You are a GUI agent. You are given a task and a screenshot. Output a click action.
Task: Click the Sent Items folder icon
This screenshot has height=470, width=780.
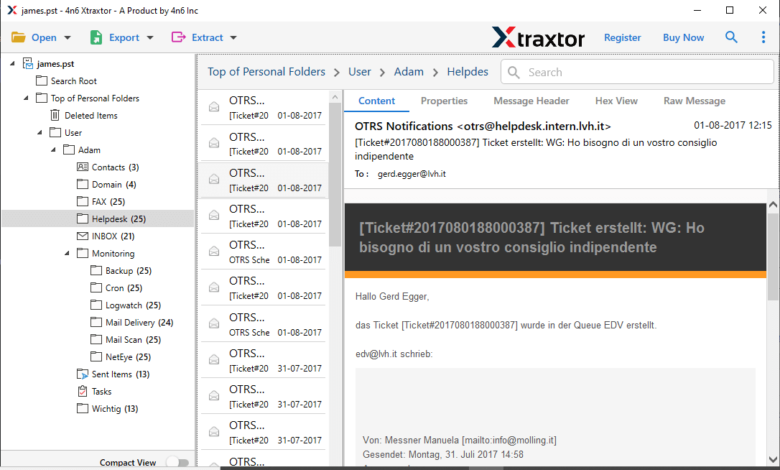(83, 374)
